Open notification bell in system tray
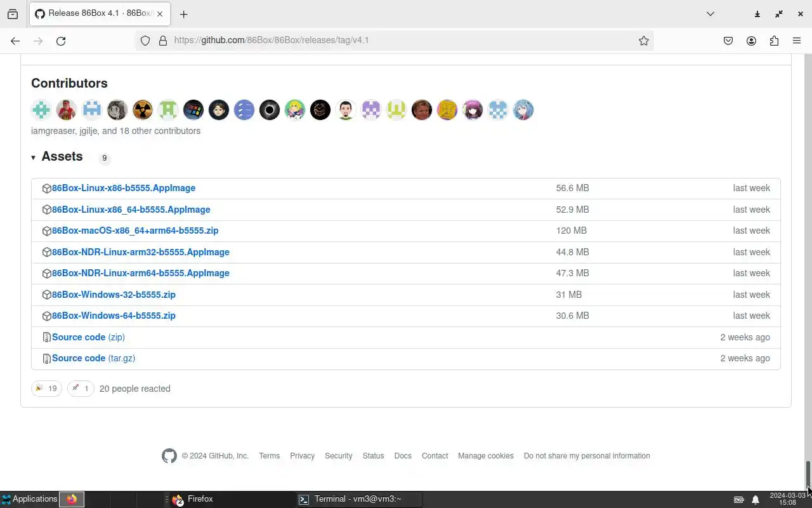Viewport: 812px width, 508px height. pos(756,499)
